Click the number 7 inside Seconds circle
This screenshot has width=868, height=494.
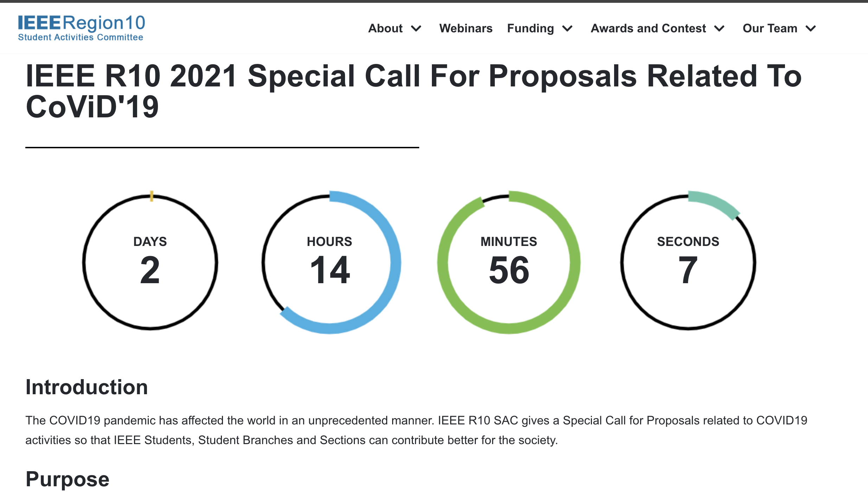click(x=688, y=271)
